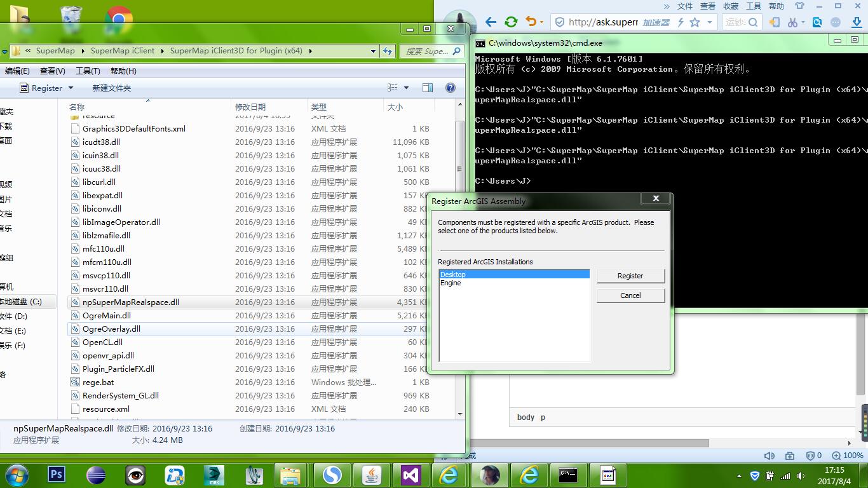The image size is (868, 488).
Task: Open dropdown beside the orange undo arrow
Action: (x=541, y=22)
